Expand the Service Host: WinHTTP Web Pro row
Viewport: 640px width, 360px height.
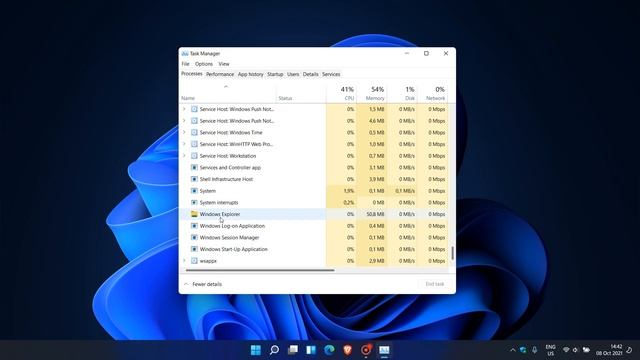coord(184,144)
